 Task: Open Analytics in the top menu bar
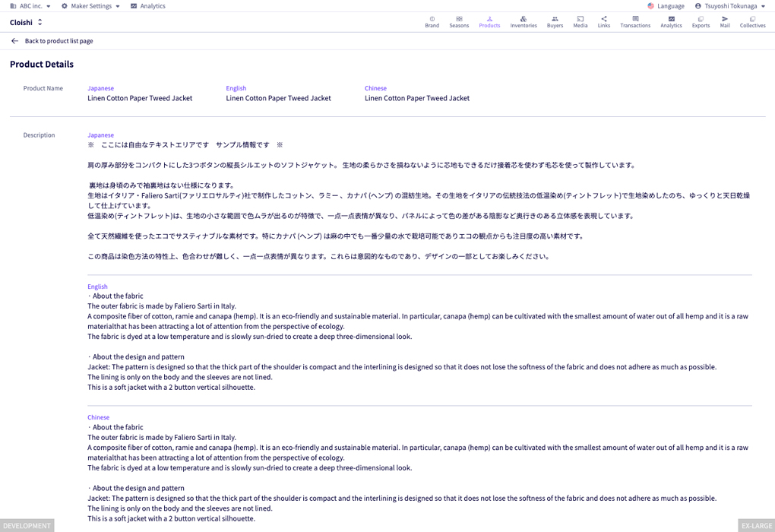(x=148, y=6)
